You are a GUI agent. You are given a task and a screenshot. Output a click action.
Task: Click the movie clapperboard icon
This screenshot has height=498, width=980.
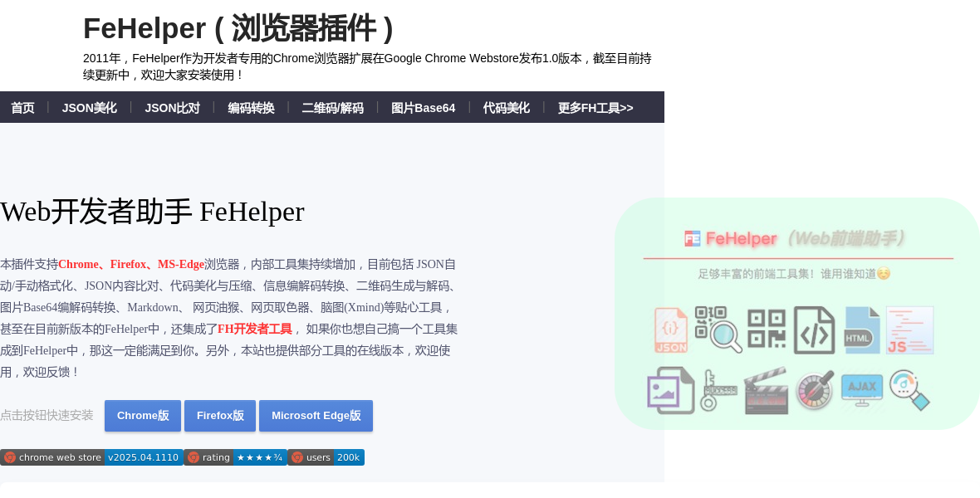[766, 390]
